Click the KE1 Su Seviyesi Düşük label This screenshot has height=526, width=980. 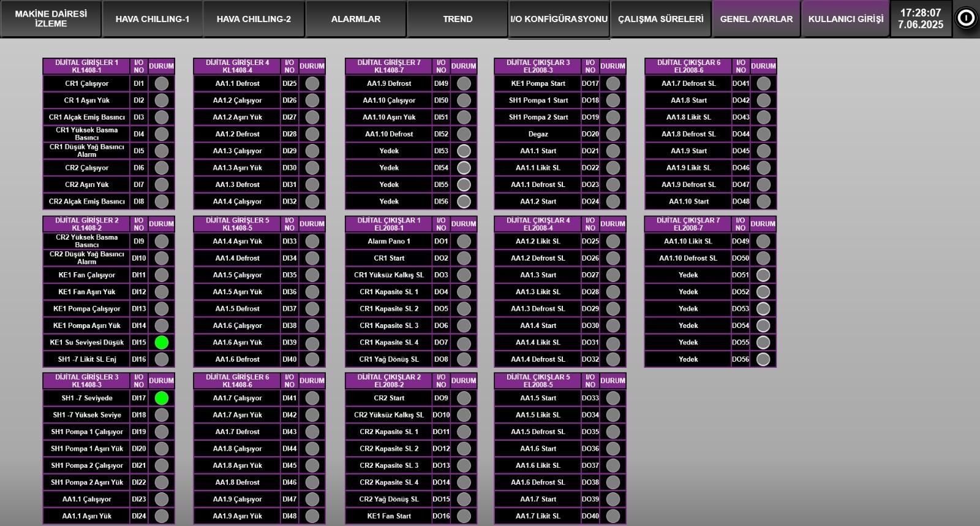pyautogui.click(x=86, y=343)
